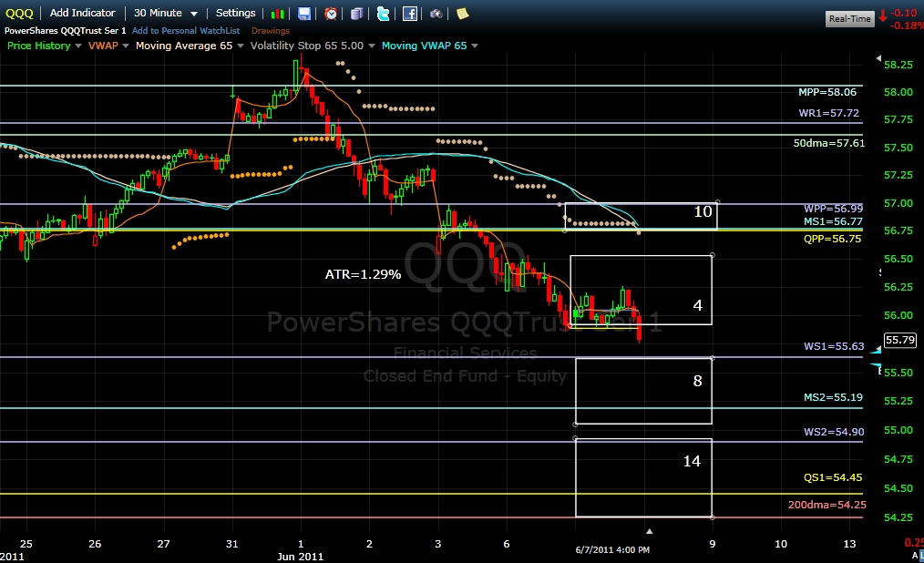Click the 31 date on the time axis
Viewport: 924px width, 563px height.
tap(232, 544)
